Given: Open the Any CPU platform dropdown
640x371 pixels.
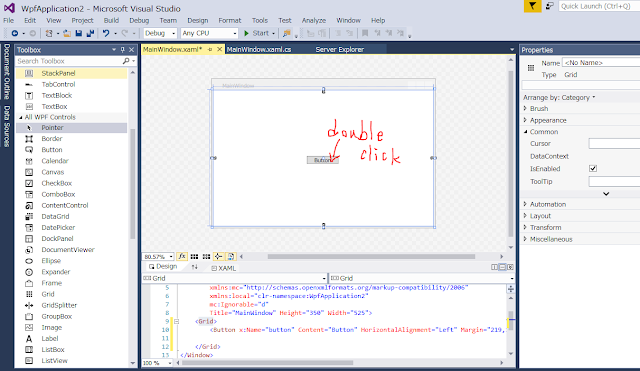Looking at the screenshot, I should point(209,33).
